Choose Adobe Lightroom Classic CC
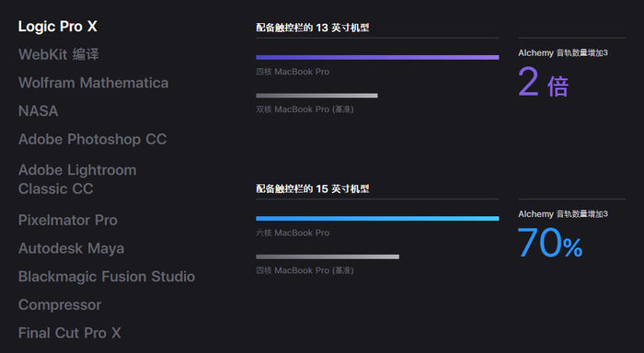The height and width of the screenshot is (353, 644). tap(77, 179)
